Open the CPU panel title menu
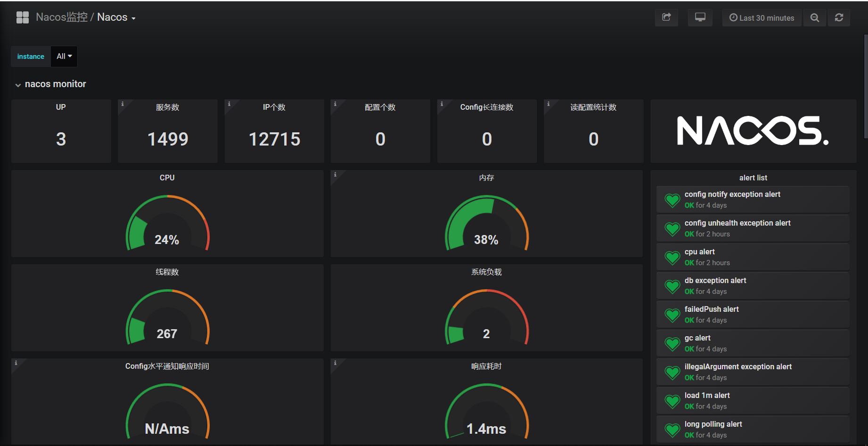 [x=167, y=178]
